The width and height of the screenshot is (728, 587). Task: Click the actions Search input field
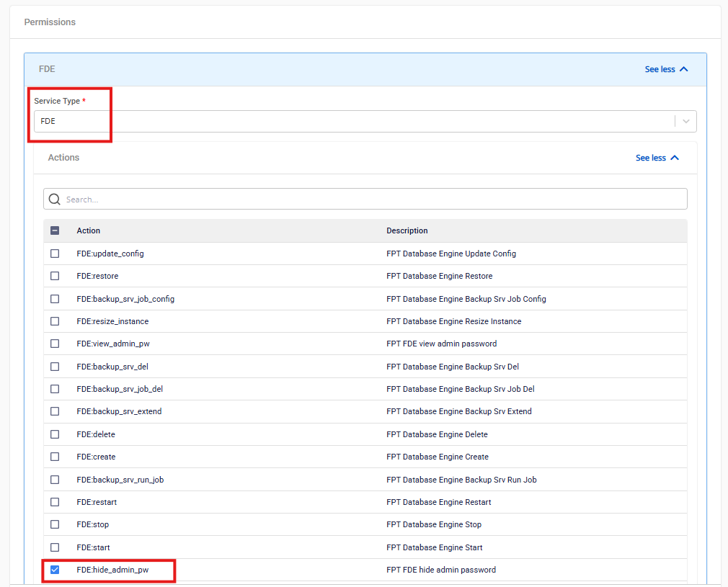pyautogui.click(x=365, y=199)
